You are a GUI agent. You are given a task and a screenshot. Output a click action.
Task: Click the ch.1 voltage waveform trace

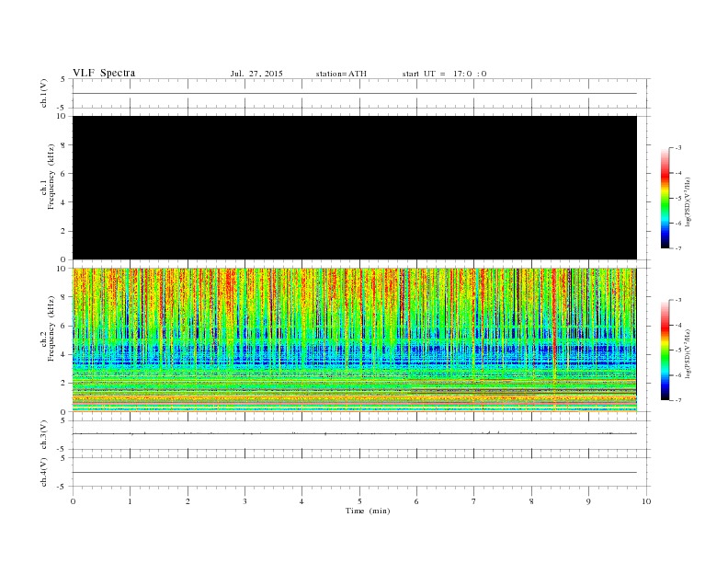tap(355, 93)
